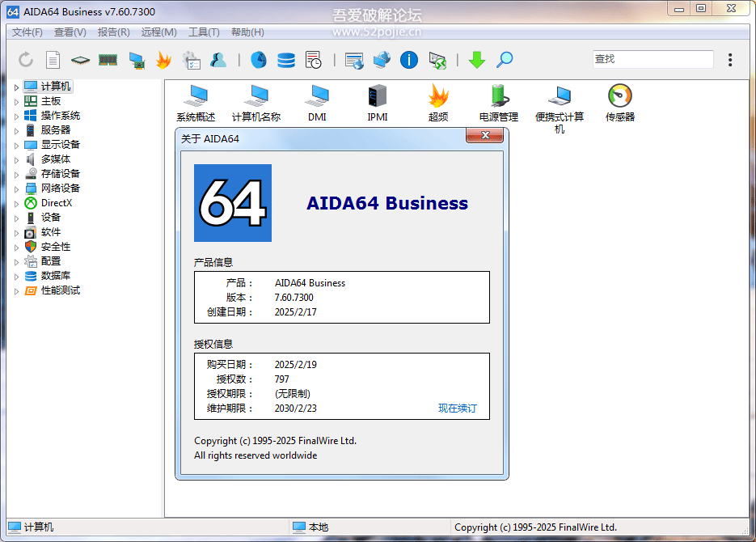Click the monitor with green X toolbar icon

pyautogui.click(x=437, y=61)
